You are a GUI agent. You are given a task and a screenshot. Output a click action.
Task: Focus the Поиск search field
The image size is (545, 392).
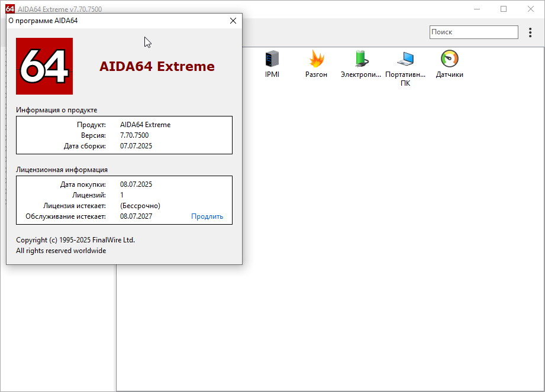point(474,32)
